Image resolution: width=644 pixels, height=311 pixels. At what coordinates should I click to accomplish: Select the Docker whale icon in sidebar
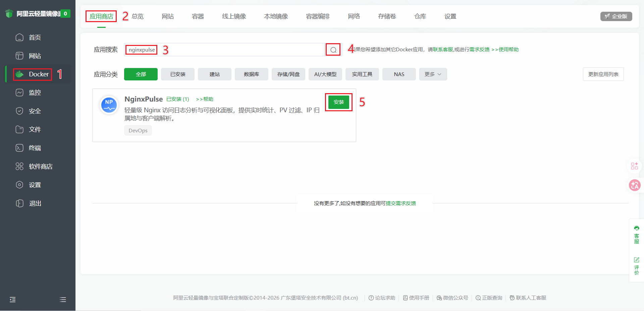[19, 74]
